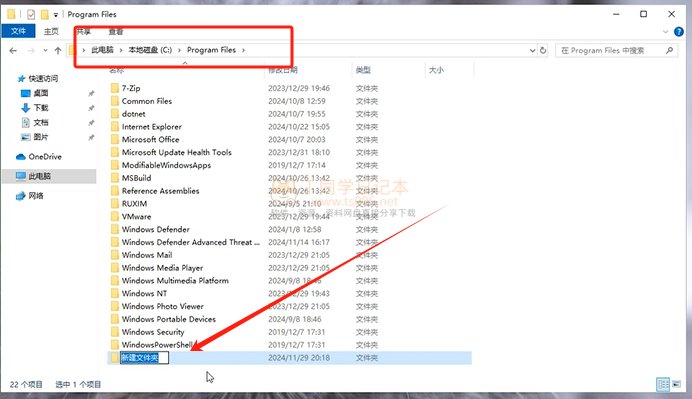Select the Internet Explorer folder
The width and height of the screenshot is (692, 399).
click(x=151, y=127)
